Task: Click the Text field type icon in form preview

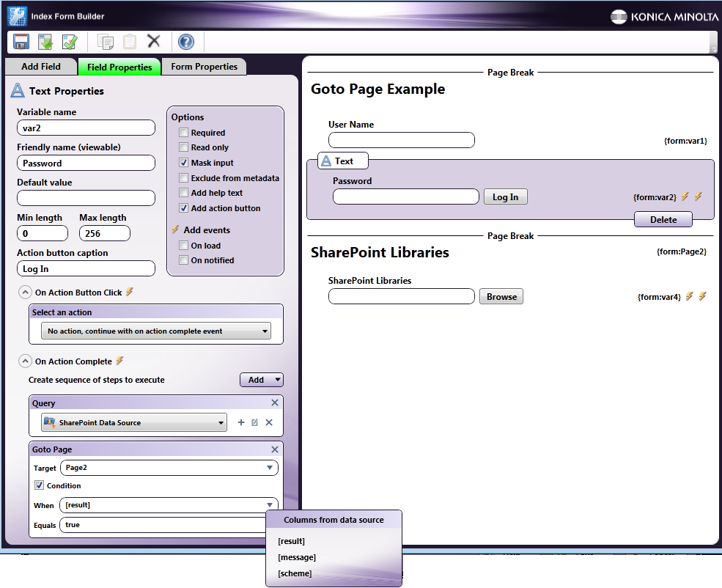Action: tap(326, 161)
